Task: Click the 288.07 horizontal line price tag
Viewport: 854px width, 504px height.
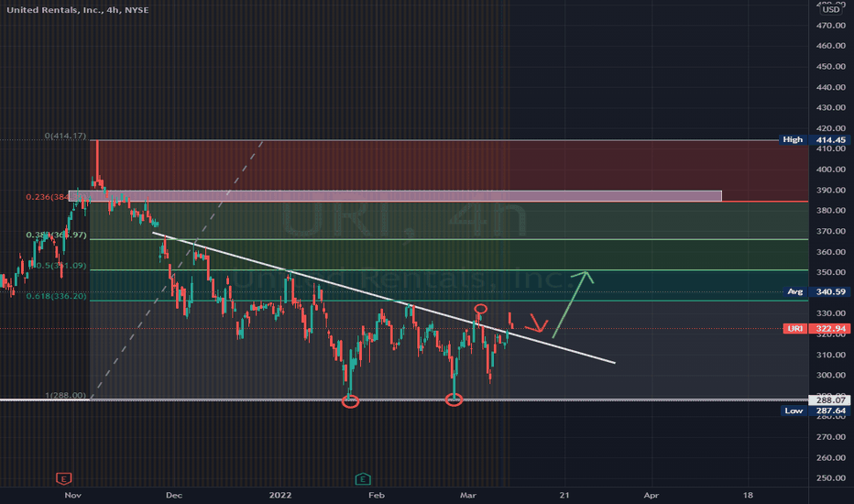Action: point(830,400)
